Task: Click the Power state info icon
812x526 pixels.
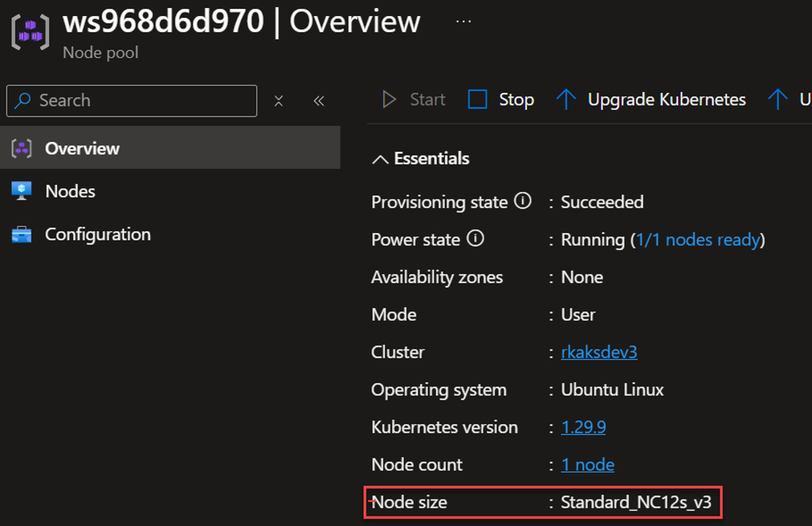Action: pyautogui.click(x=476, y=239)
